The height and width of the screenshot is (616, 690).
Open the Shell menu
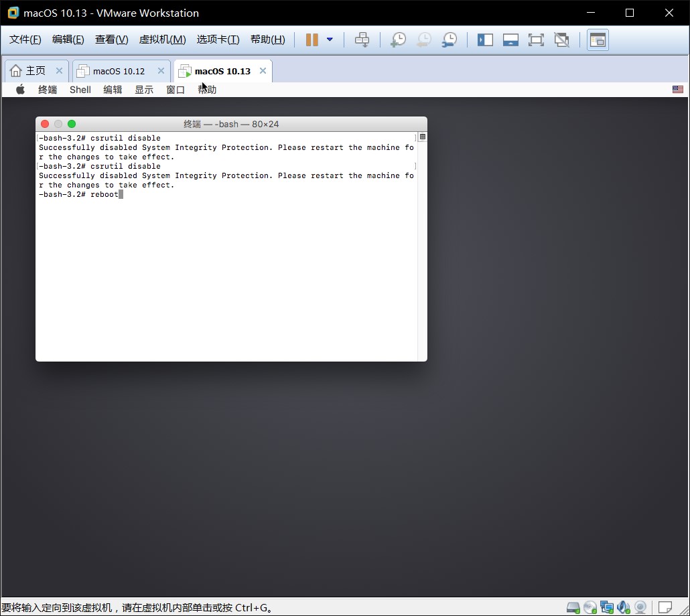point(80,90)
